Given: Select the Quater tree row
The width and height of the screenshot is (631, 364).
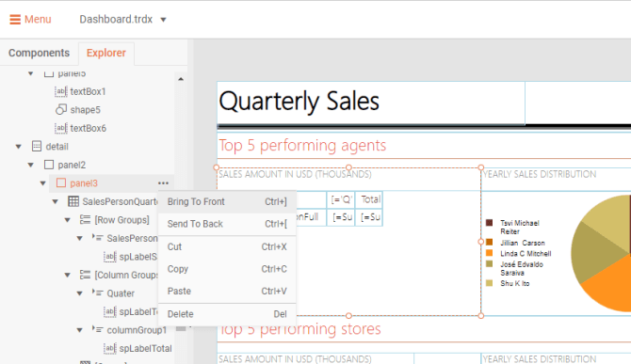Looking at the screenshot, I should [121, 293].
